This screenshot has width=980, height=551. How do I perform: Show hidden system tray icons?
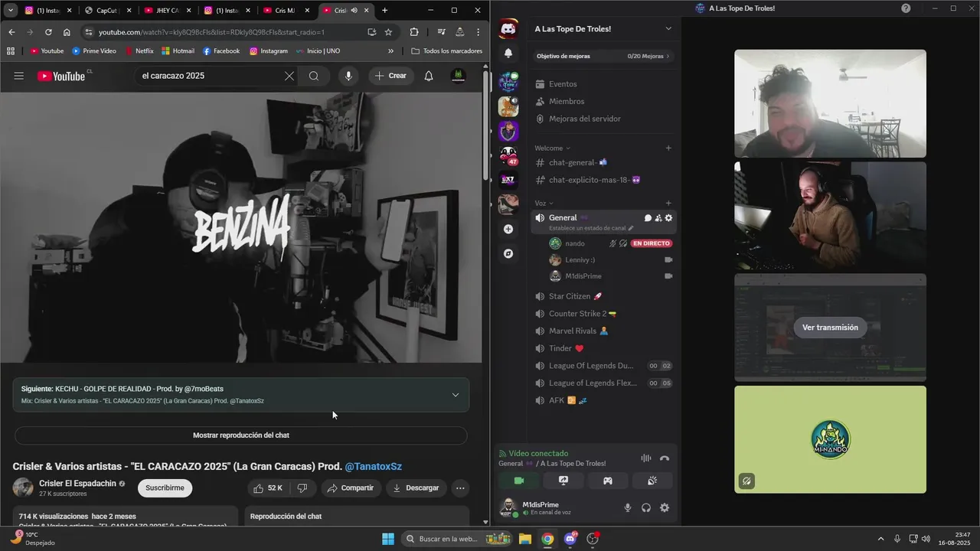point(881,539)
